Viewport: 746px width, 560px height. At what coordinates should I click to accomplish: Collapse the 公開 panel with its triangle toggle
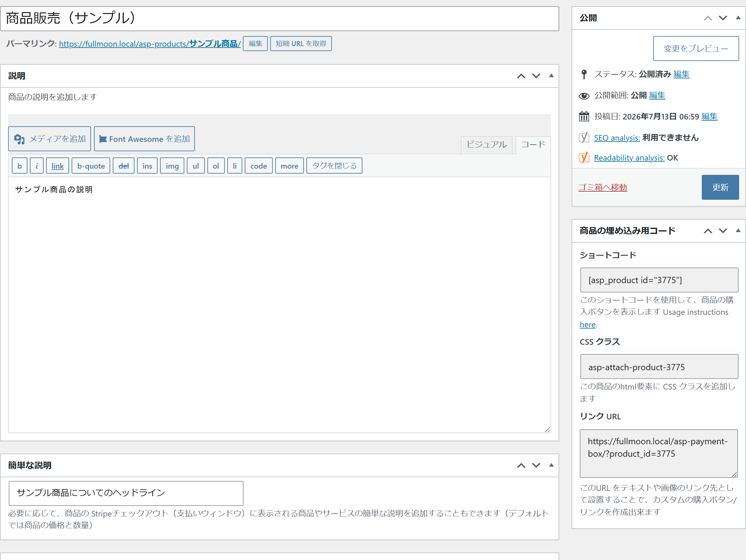738,18
